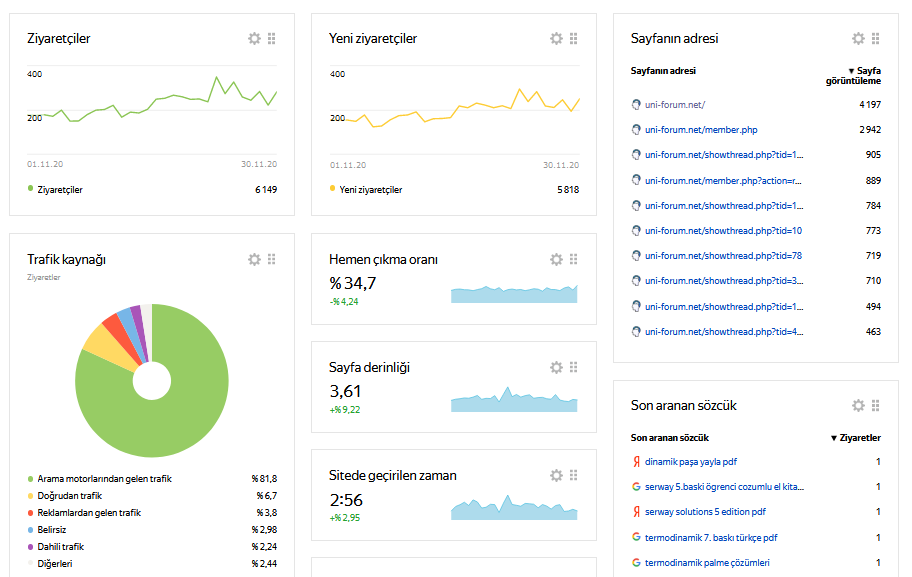The height and width of the screenshot is (577, 912).
Task: Click gear icon on Hemen çıkma oranı widget
Action: point(556,259)
